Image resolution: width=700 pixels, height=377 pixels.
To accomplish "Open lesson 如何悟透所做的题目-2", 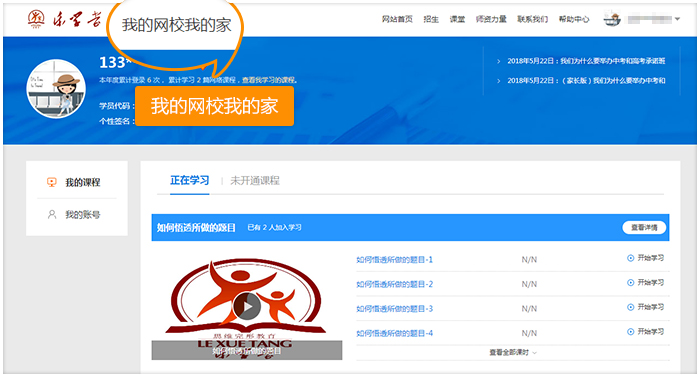I will tap(394, 284).
